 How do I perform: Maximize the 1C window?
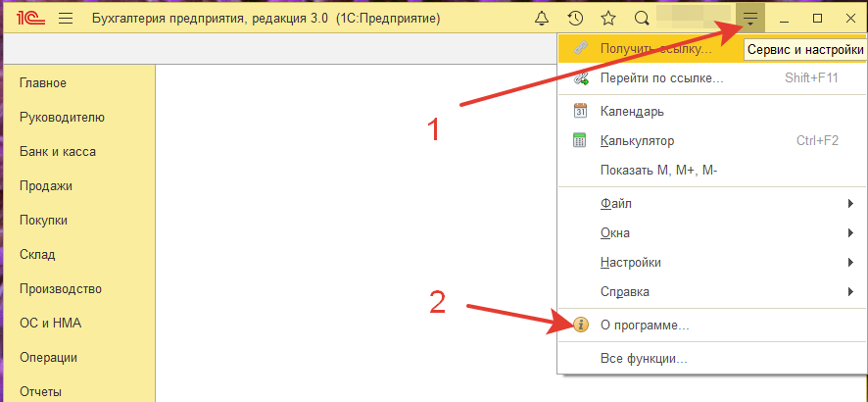tap(817, 19)
